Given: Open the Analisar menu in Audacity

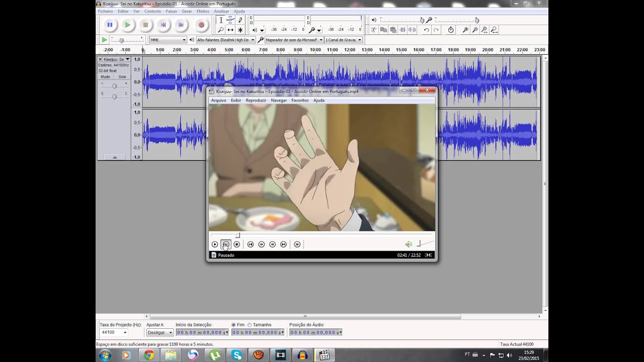Looking at the screenshot, I should tap(221, 11).
